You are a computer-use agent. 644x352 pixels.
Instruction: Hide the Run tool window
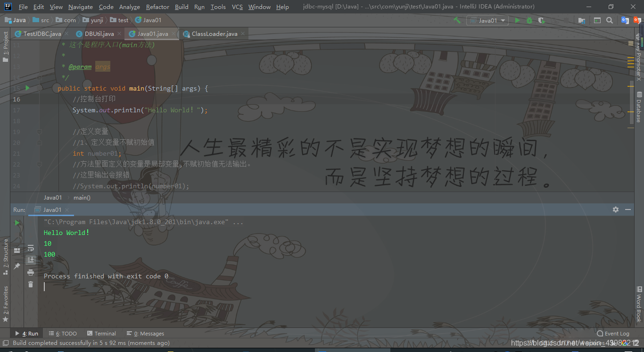628,210
